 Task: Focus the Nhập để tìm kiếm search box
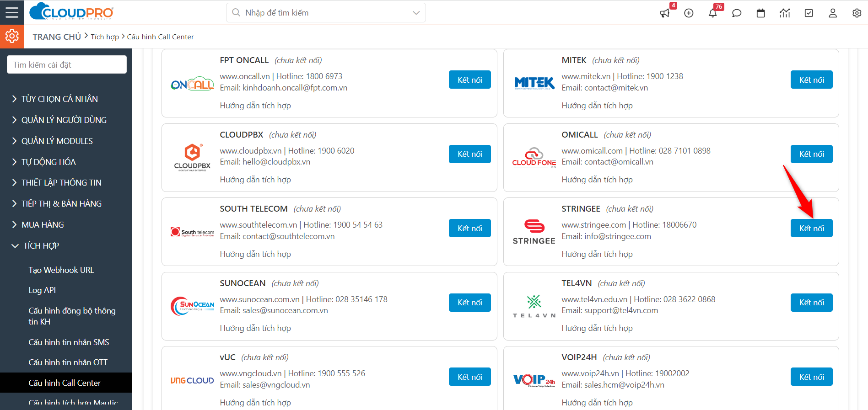(326, 13)
